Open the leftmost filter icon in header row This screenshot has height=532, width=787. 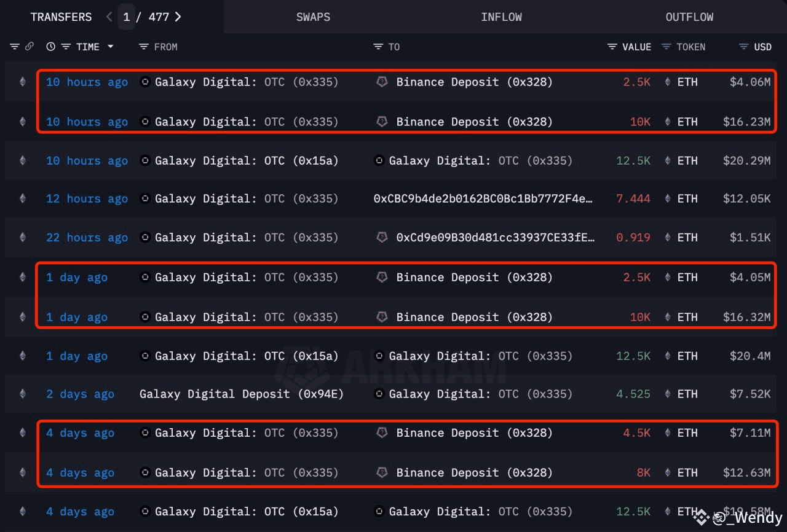[14, 46]
